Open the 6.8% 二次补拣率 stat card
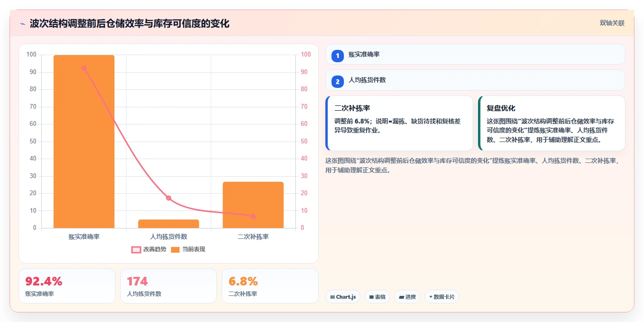This screenshot has height=322, width=644. (x=270, y=286)
